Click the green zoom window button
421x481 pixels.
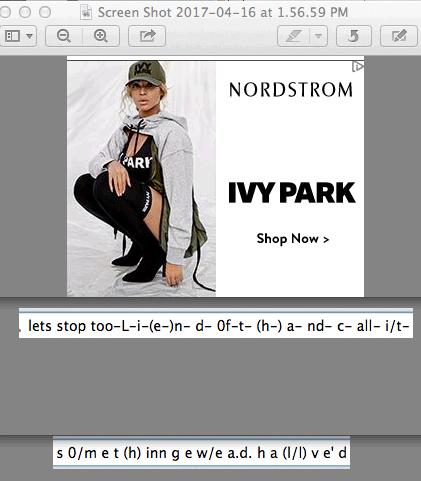(x=45, y=13)
